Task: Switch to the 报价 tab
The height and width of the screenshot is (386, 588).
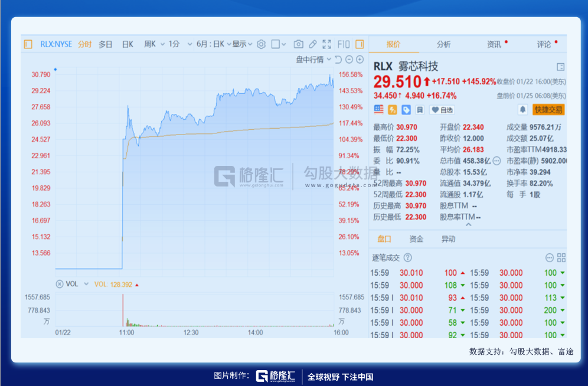Action: coord(393,44)
